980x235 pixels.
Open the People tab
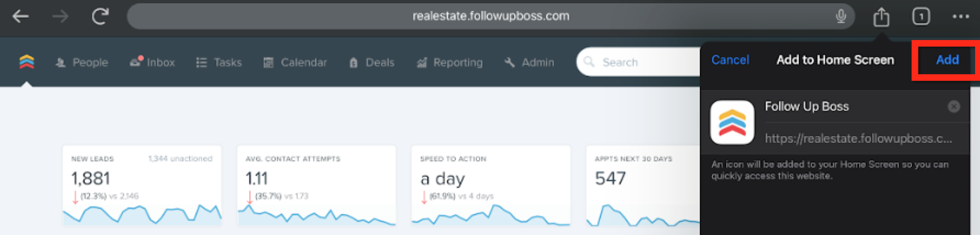tap(82, 63)
